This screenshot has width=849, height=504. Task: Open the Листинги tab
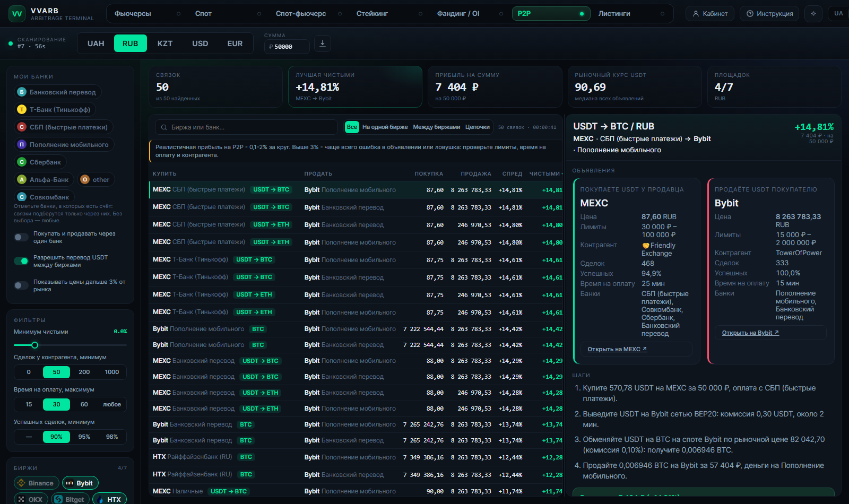click(x=631, y=14)
